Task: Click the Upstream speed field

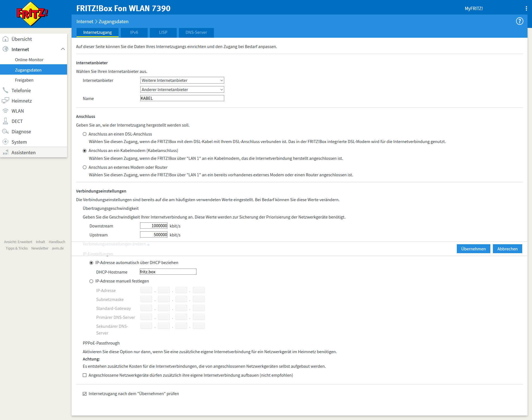Action: pyautogui.click(x=154, y=235)
